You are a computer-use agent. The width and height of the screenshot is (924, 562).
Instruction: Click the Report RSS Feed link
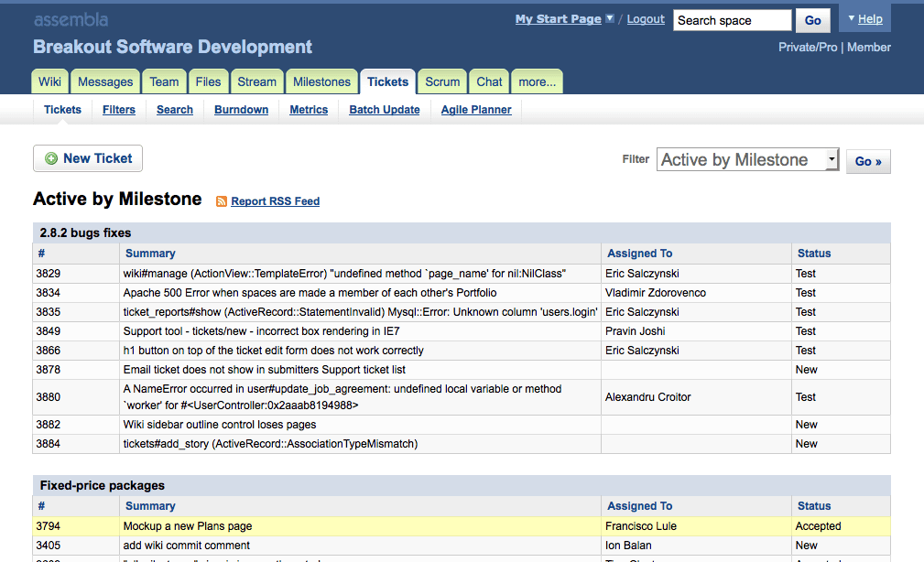click(276, 201)
